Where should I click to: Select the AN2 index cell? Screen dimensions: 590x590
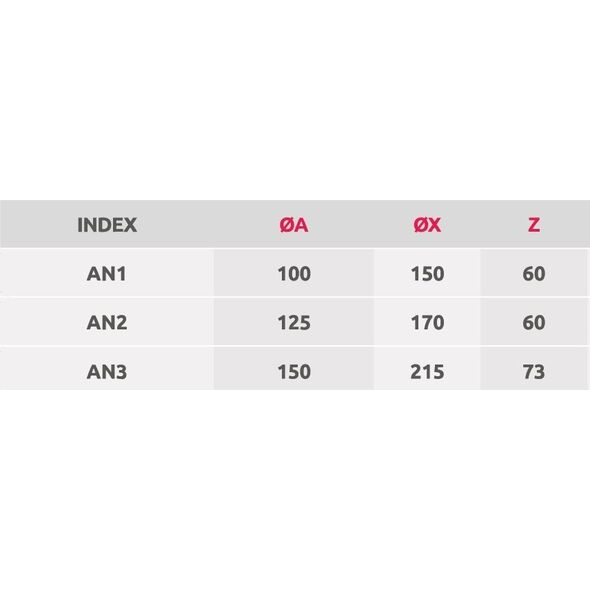click(107, 322)
